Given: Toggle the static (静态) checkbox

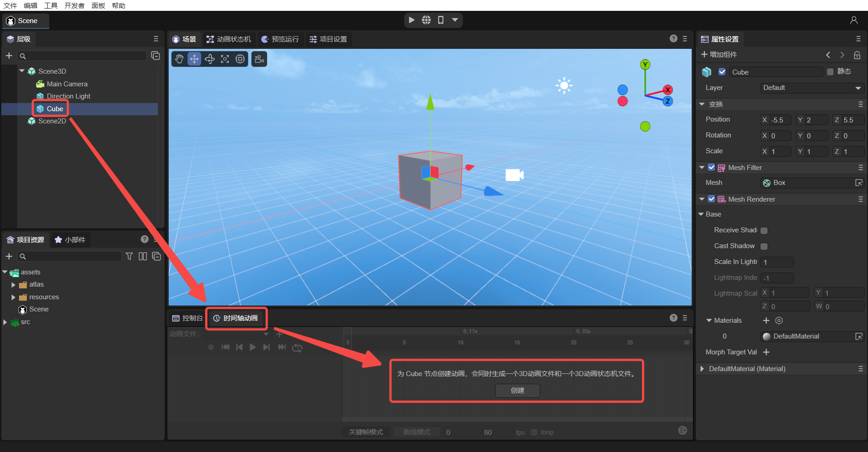Looking at the screenshot, I should pyautogui.click(x=830, y=72).
